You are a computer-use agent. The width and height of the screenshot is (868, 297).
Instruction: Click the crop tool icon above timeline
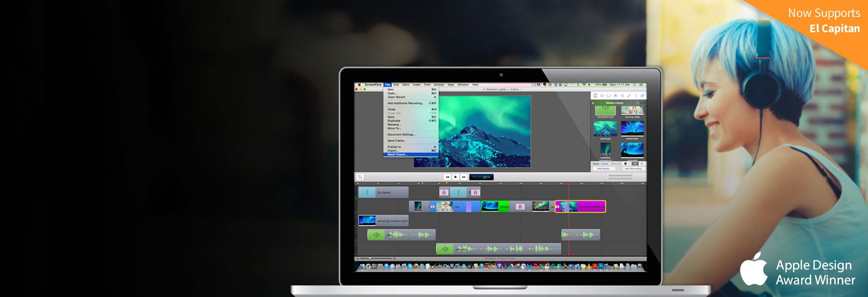(360, 177)
